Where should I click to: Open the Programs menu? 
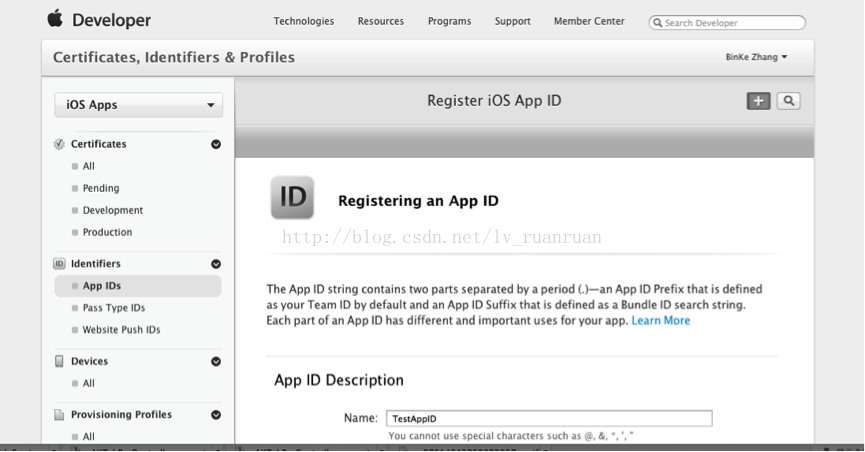450,21
